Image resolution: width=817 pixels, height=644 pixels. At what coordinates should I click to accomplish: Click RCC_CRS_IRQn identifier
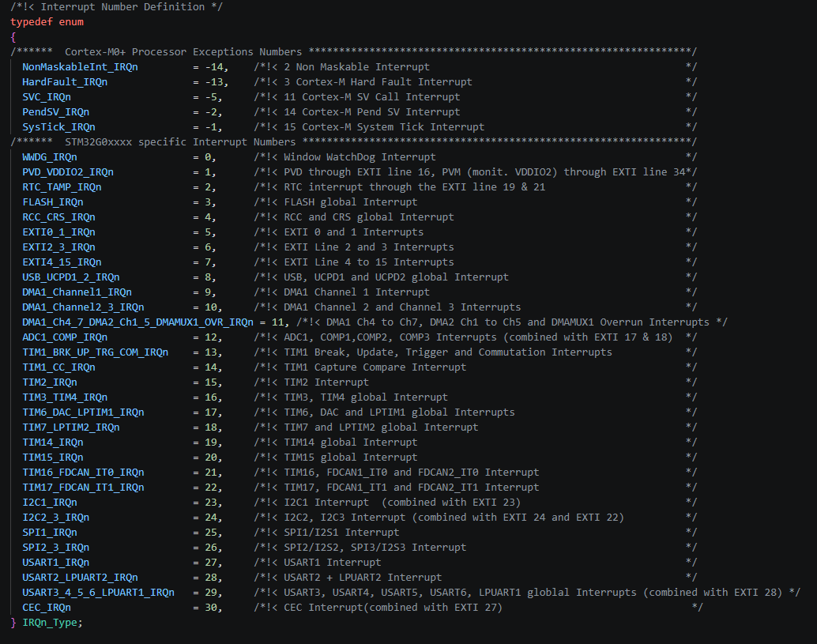(58, 218)
